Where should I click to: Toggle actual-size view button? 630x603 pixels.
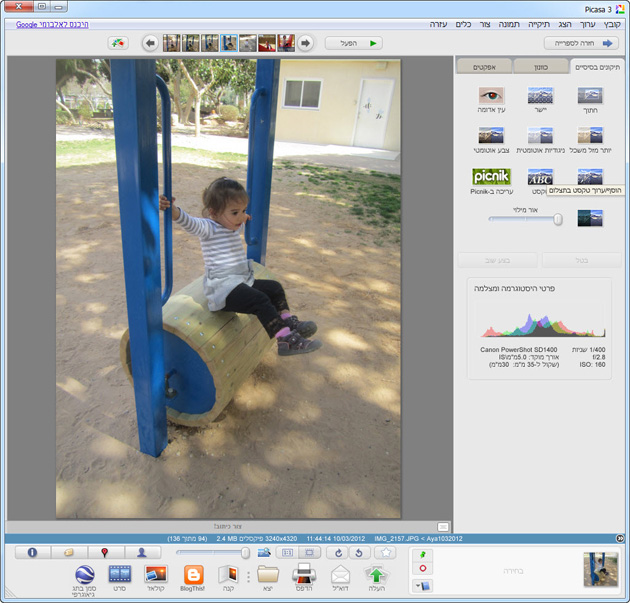[x=287, y=553]
